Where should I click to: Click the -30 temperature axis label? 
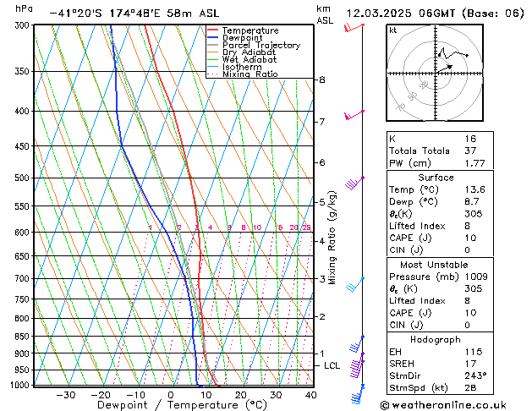pyautogui.click(x=65, y=395)
